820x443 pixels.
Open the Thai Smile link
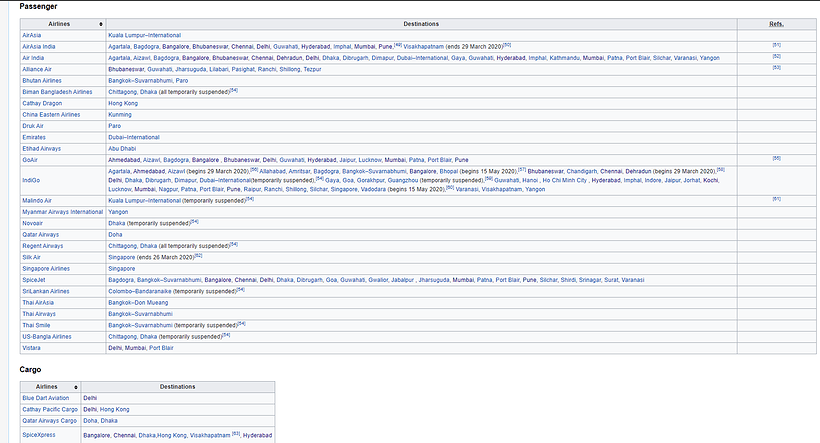pyautogui.click(x=36, y=326)
